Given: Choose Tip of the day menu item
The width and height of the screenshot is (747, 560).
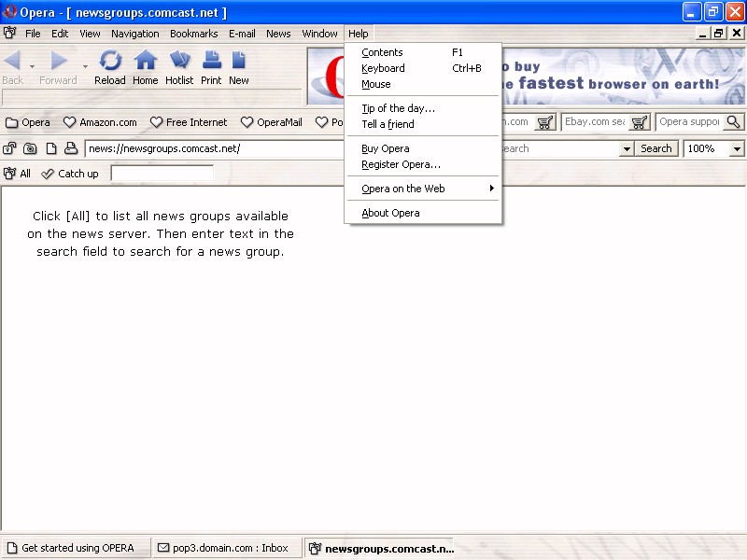Looking at the screenshot, I should pyautogui.click(x=398, y=108).
